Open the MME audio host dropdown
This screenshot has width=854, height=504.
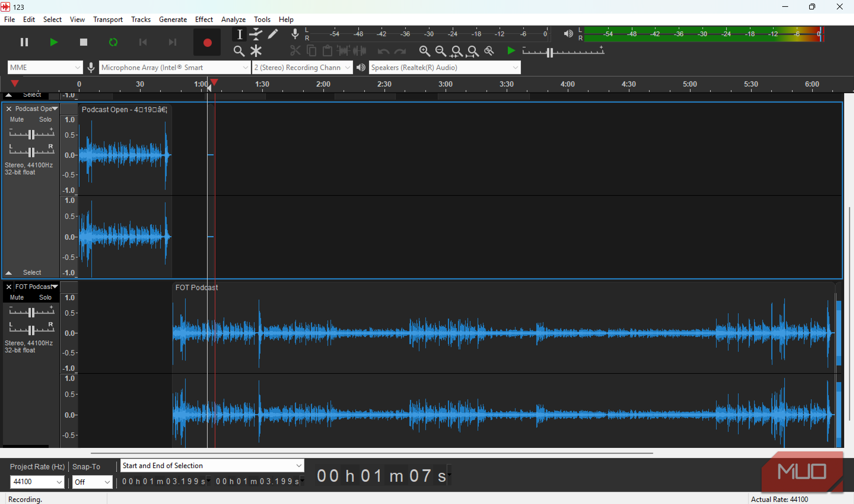click(x=45, y=68)
